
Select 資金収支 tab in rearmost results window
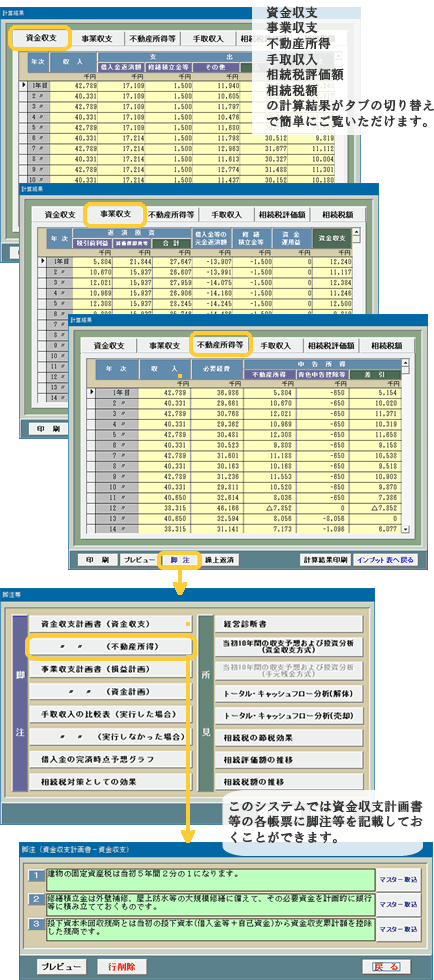[x=41, y=38]
